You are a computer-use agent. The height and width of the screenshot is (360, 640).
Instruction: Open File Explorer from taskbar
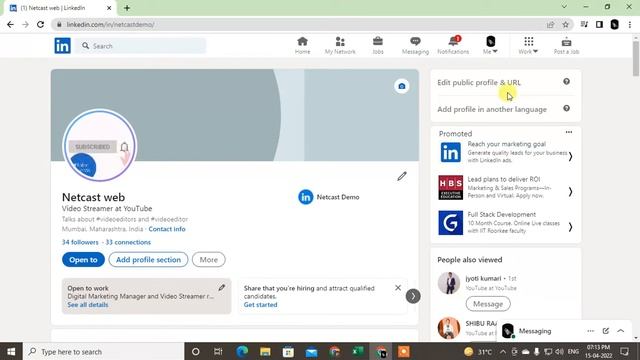pos(265,351)
